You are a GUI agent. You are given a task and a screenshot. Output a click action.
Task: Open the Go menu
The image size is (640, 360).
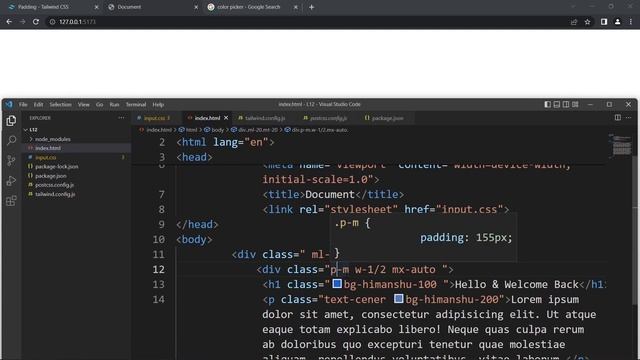click(x=100, y=104)
